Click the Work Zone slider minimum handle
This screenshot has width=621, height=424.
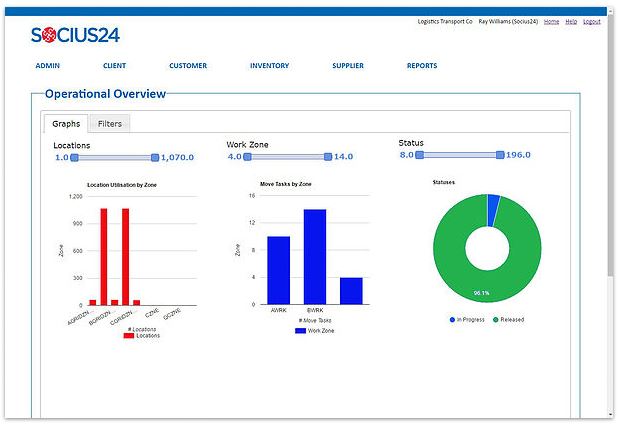[247, 157]
